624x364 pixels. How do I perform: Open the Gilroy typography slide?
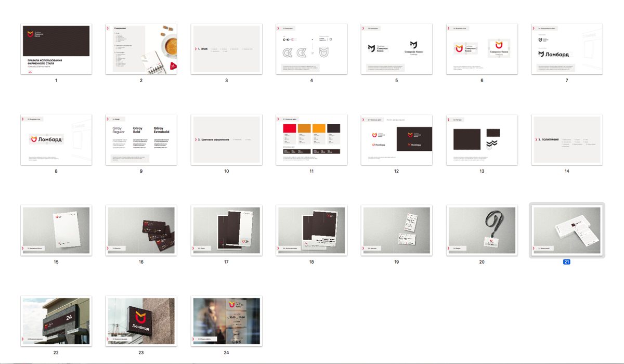point(141,140)
